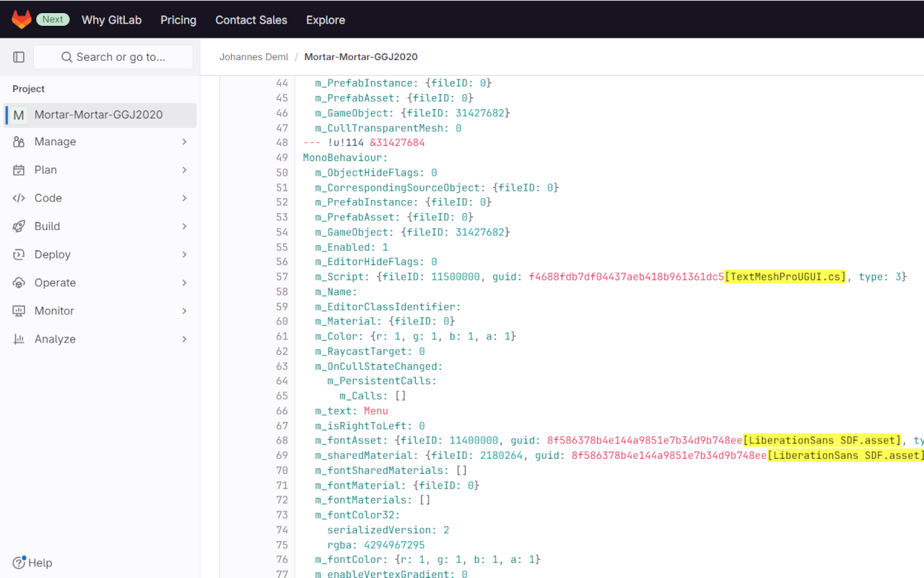
Task: Open Plan using the calendar icon
Action: pyautogui.click(x=19, y=170)
